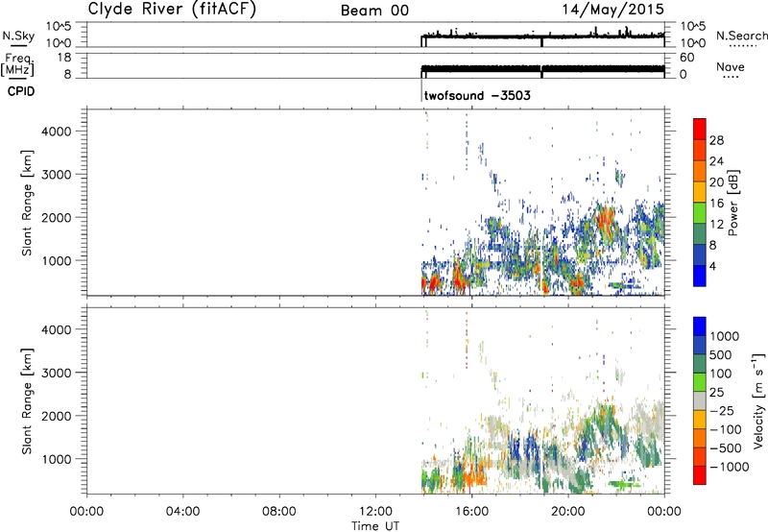Screen dimensions: 768x532
Task: Click the 12:00 time axis label
Action: (375, 512)
